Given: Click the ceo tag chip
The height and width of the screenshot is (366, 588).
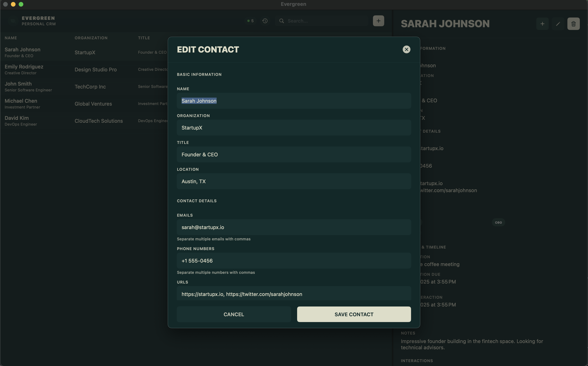Looking at the screenshot, I should pyautogui.click(x=498, y=222).
